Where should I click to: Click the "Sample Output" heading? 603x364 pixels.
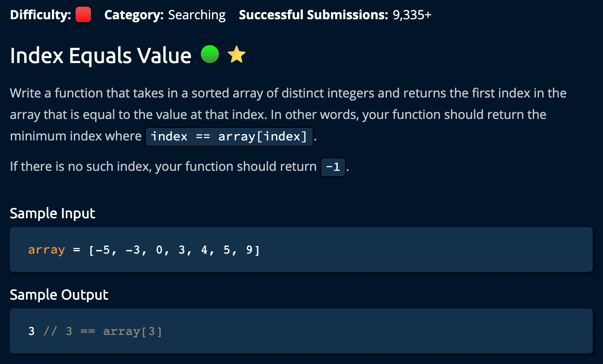[59, 295]
